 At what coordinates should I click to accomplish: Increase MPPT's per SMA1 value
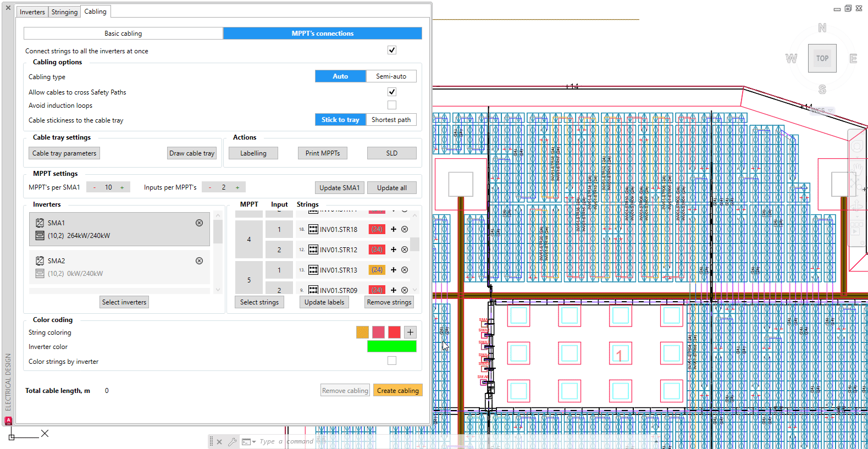tap(122, 187)
